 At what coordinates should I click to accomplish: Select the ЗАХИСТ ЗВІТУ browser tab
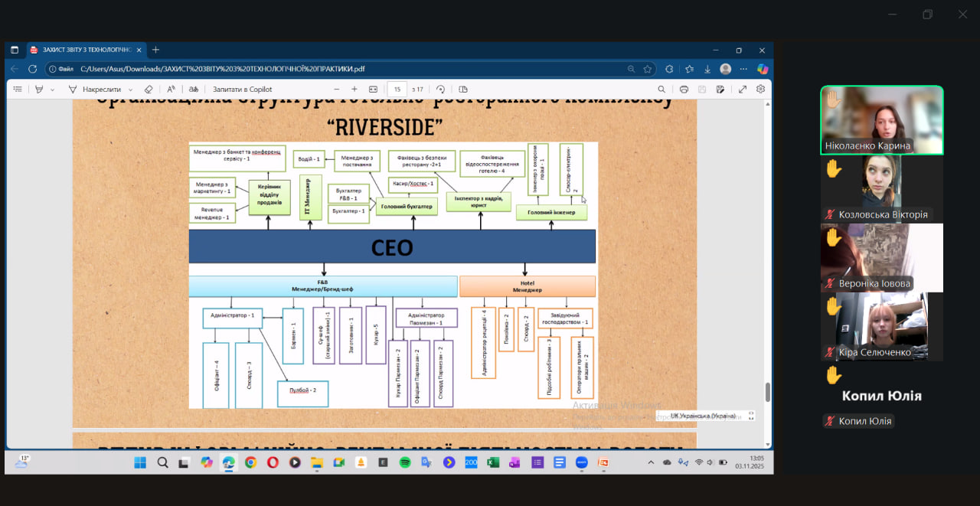[x=83, y=50]
